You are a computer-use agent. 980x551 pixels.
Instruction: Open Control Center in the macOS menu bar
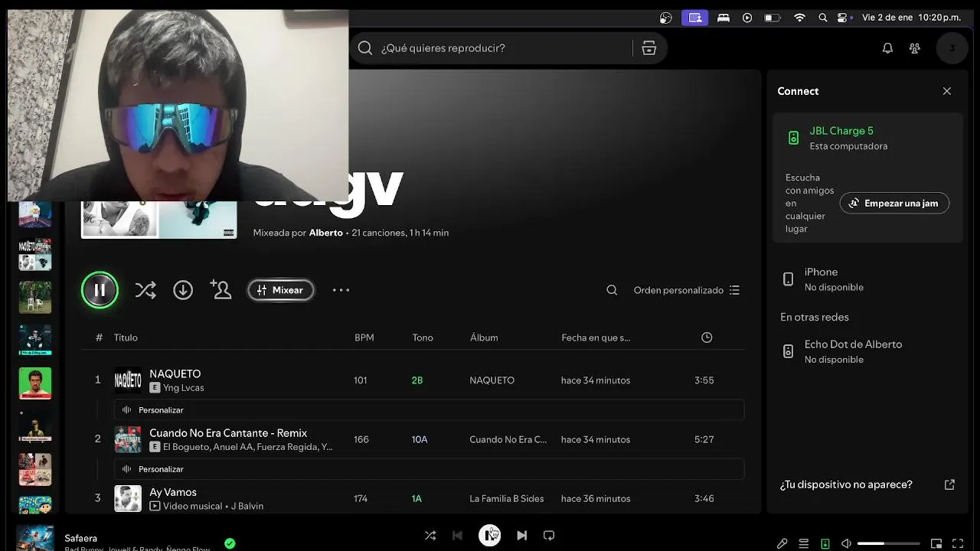[x=844, y=18]
